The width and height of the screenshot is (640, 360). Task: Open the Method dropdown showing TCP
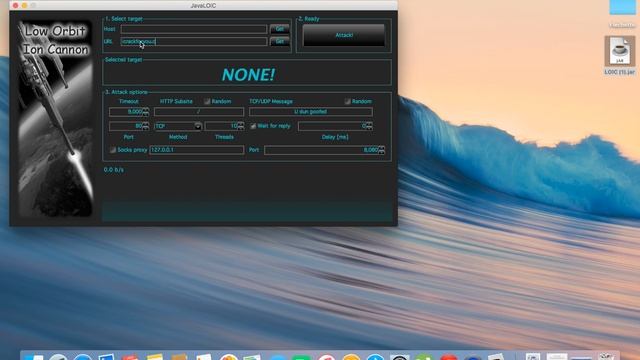[x=178, y=126]
